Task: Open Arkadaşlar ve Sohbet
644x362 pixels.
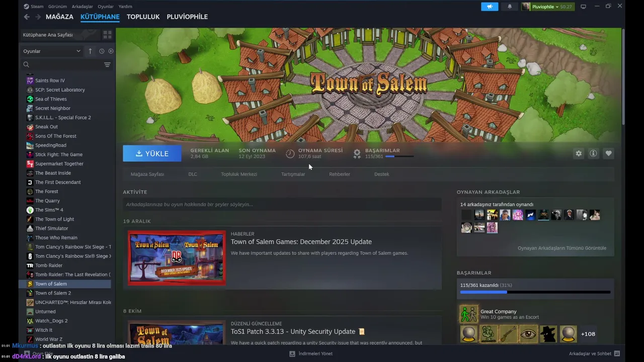Action: pos(594,353)
